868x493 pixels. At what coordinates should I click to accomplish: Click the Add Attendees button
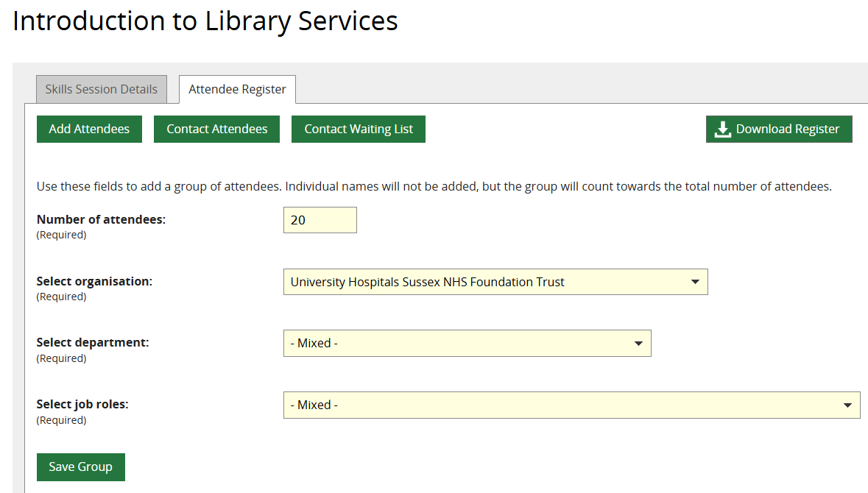(x=89, y=129)
